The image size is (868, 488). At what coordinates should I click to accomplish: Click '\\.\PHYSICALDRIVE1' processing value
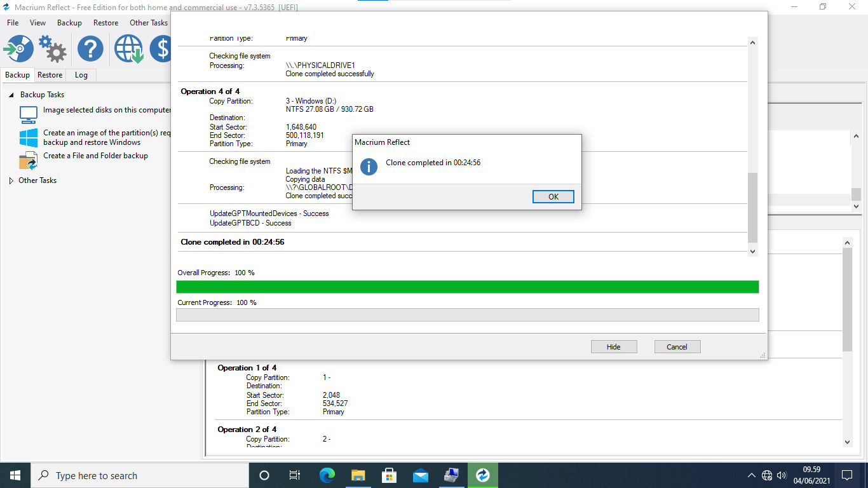[x=320, y=65]
